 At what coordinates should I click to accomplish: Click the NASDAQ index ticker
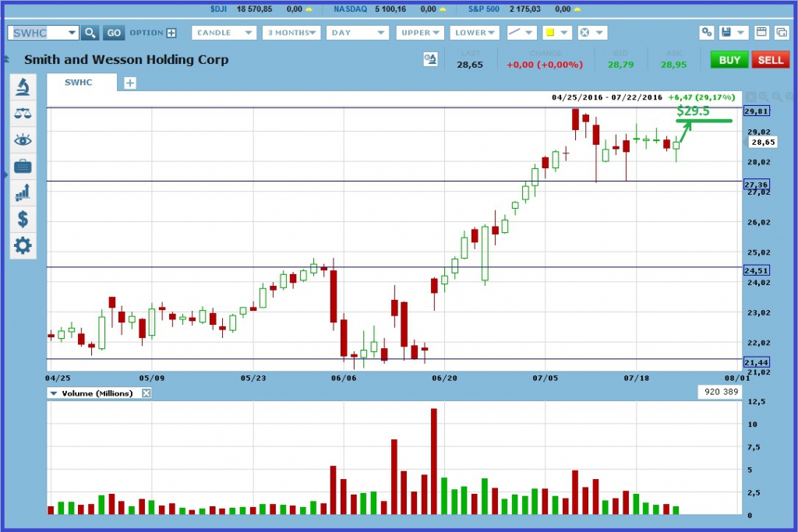(x=350, y=9)
